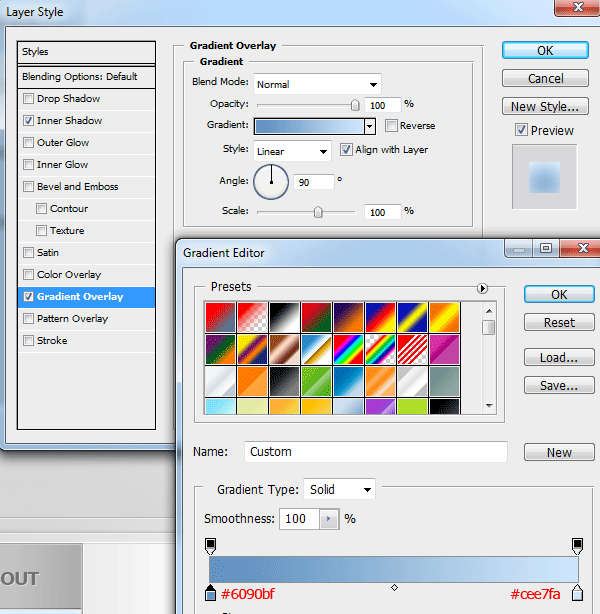Toggle the Reverse gradient checkbox
The image size is (600, 614).
(391, 126)
